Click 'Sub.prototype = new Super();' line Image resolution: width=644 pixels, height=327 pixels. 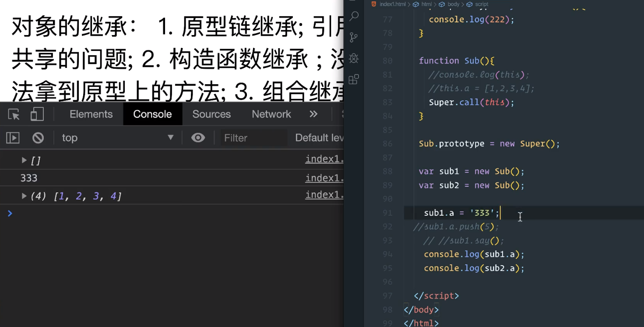[489, 144]
